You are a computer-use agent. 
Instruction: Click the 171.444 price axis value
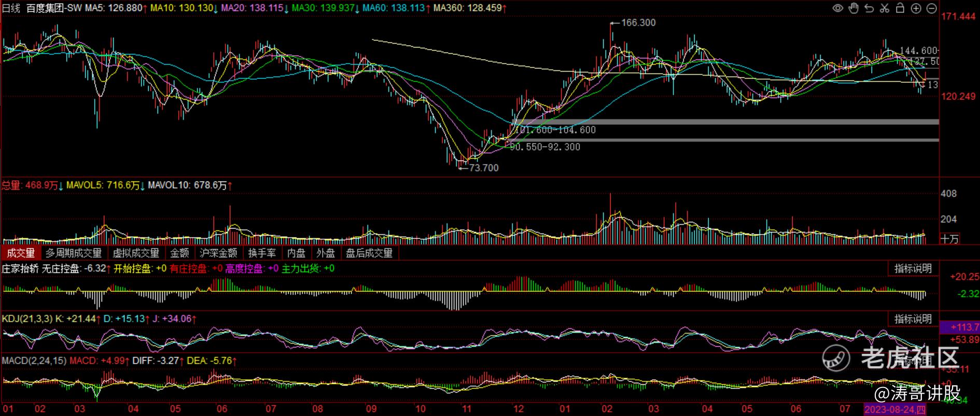(958, 17)
